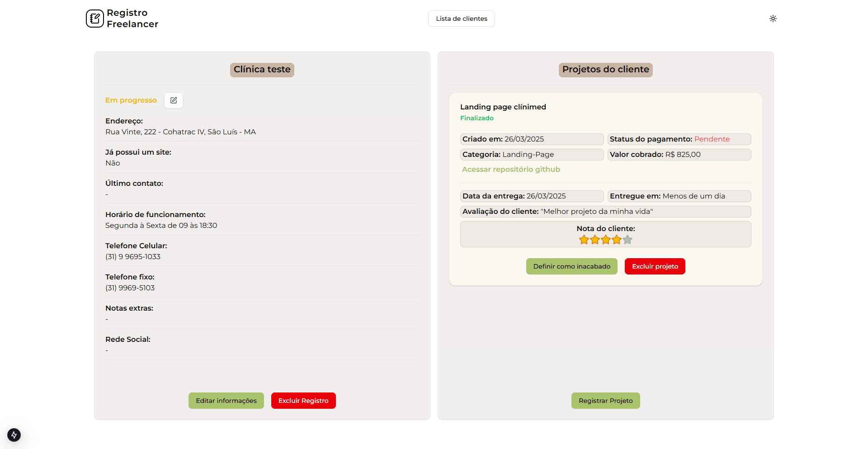Image resolution: width=868 pixels, height=449 pixels.
Task: Click the Valor cobrado field
Action: 679,154
